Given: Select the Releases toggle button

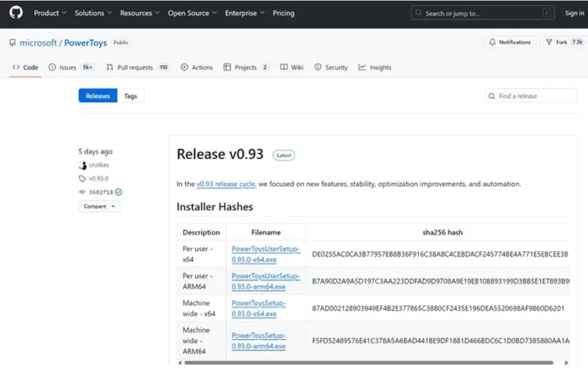Looking at the screenshot, I should pyautogui.click(x=98, y=96).
